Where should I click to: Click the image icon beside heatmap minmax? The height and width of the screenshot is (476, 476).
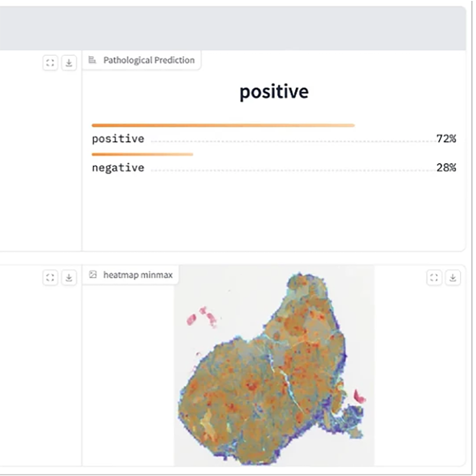(93, 274)
